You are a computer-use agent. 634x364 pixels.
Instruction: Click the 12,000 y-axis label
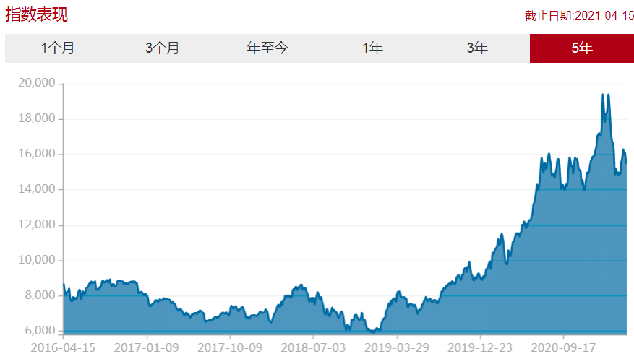pos(36,224)
